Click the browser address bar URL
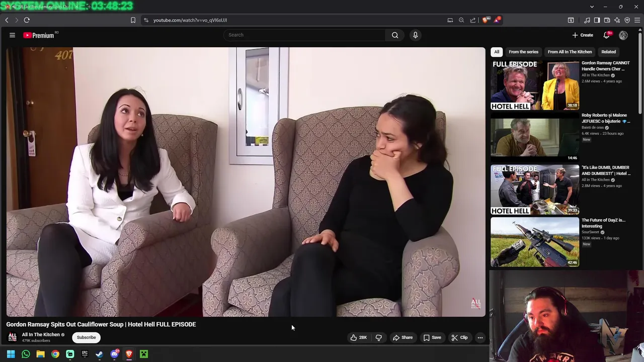Viewport: 644px width, 362px height. pos(190,20)
